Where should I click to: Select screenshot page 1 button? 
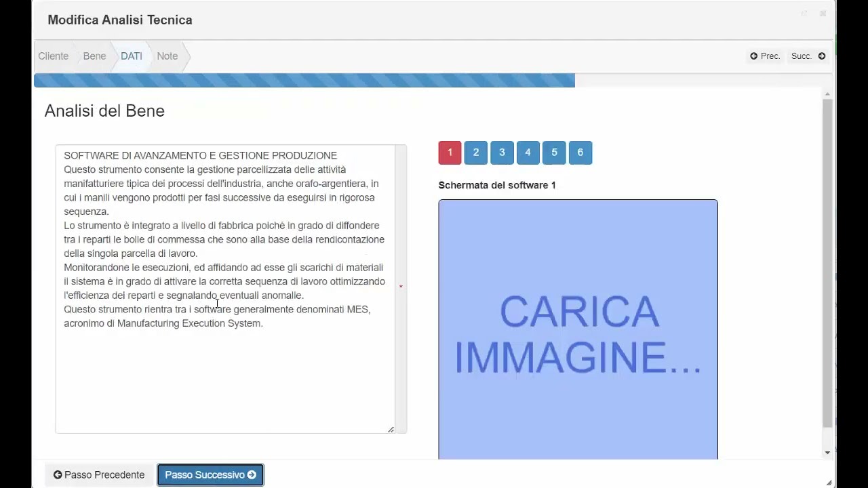pyautogui.click(x=450, y=152)
